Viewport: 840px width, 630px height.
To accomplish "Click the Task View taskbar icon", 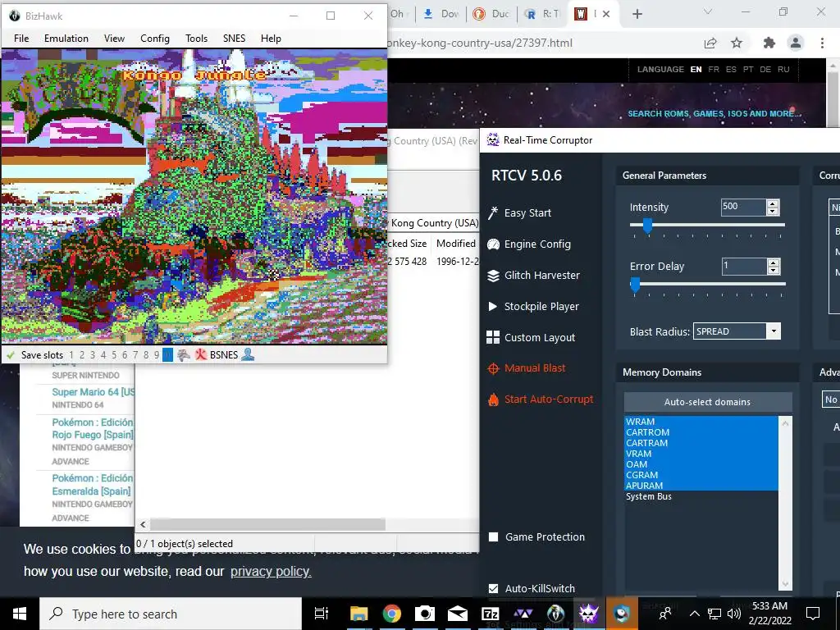I will point(321,614).
